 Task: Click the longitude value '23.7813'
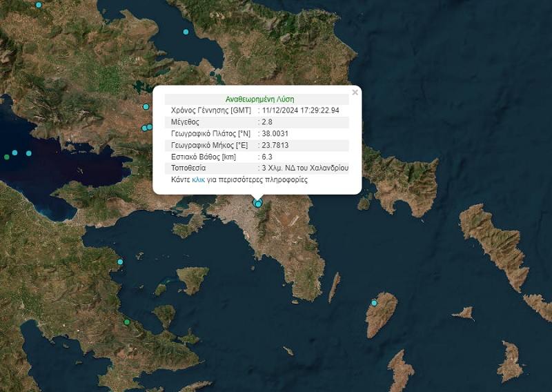275,145
